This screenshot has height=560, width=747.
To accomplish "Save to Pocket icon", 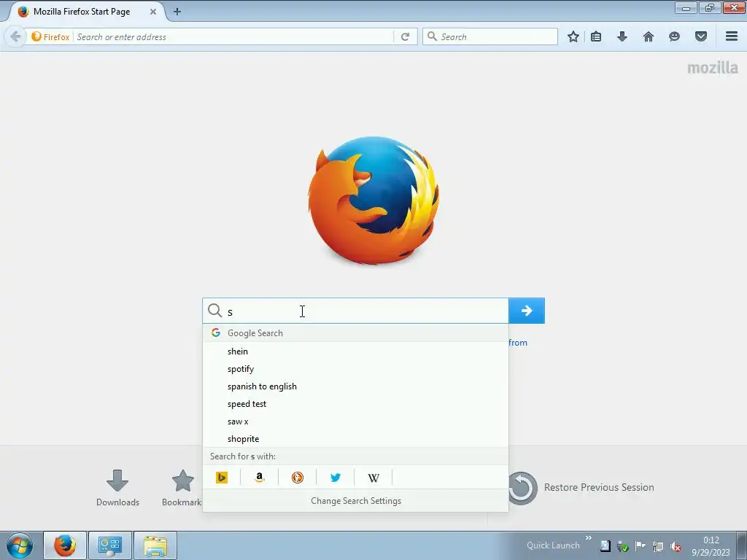I will click(701, 36).
